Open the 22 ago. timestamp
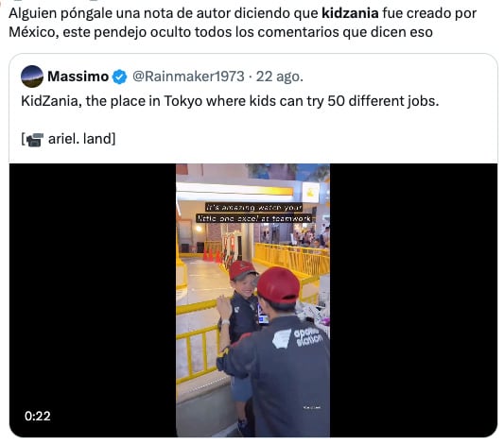 click(279, 77)
